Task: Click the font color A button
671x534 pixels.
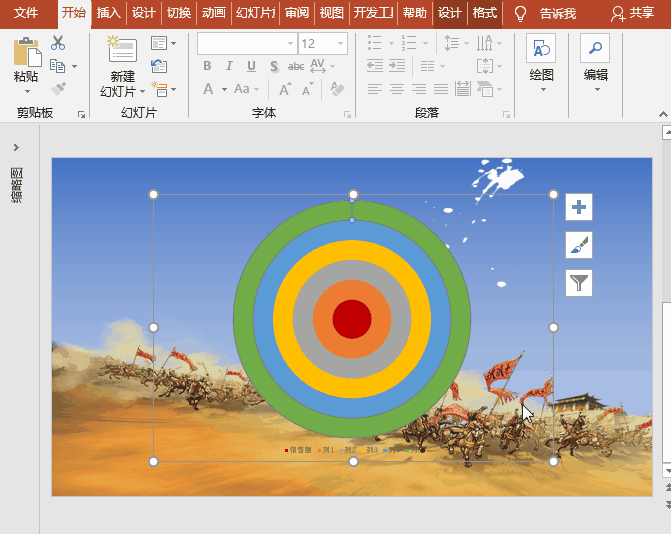Action: pyautogui.click(x=208, y=89)
